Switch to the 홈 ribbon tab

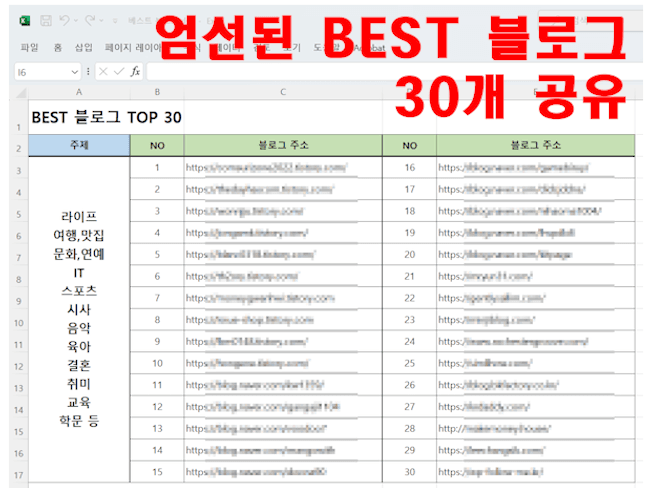[x=58, y=47]
